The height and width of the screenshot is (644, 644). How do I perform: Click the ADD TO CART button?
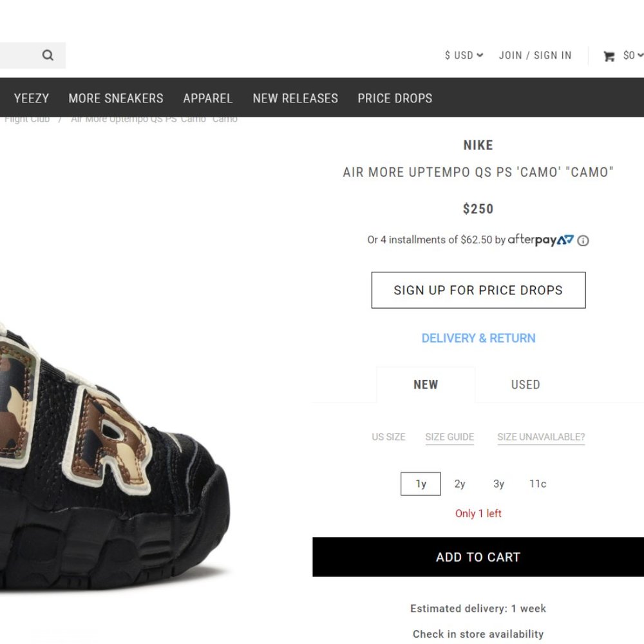coord(478,557)
